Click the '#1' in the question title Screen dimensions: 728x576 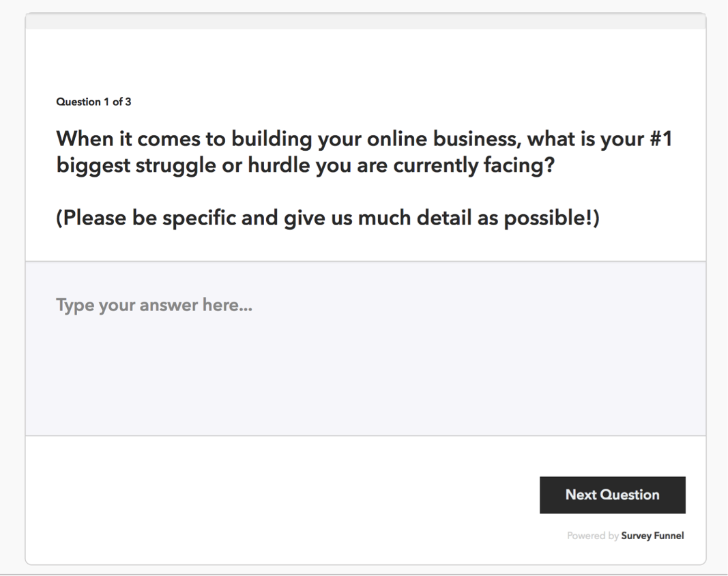point(661,139)
